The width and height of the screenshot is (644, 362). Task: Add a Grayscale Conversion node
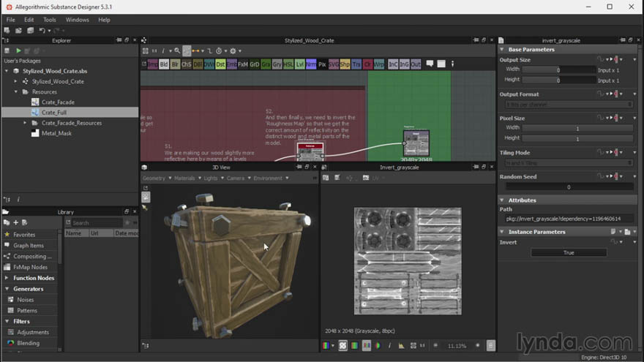[277, 64]
